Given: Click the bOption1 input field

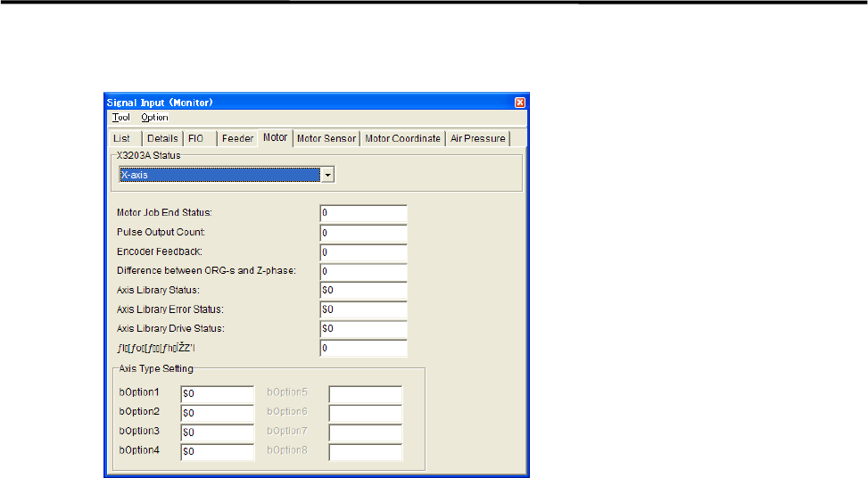Looking at the screenshot, I should [217, 394].
